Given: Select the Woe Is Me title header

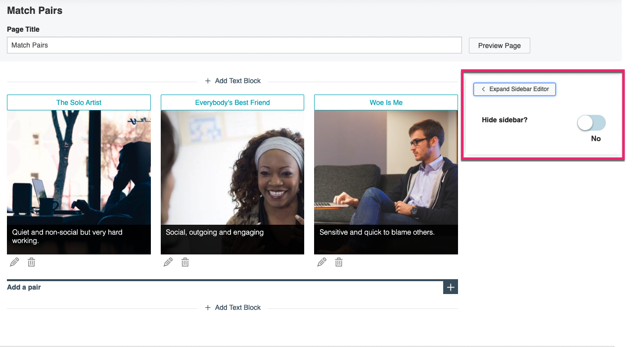Looking at the screenshot, I should pyautogui.click(x=386, y=102).
